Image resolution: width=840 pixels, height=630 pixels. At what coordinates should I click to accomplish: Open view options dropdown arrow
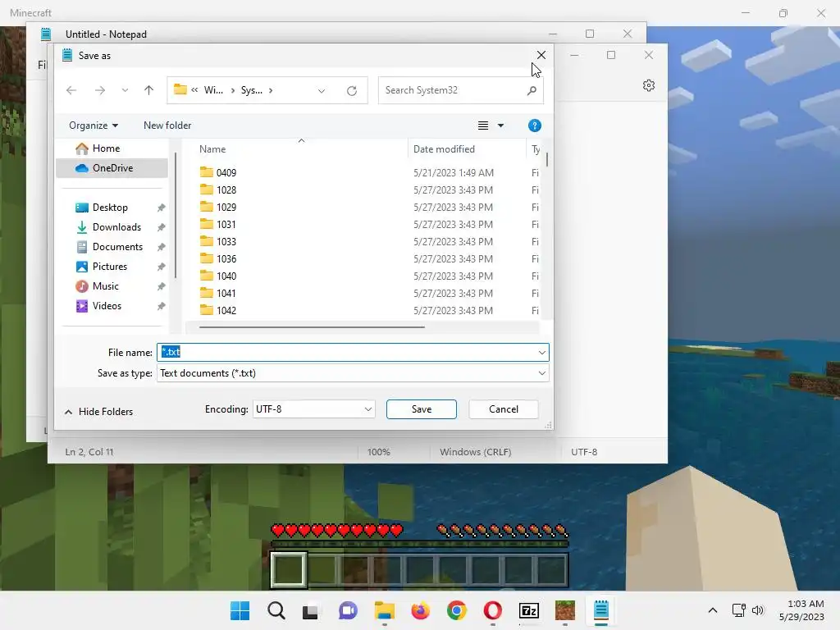click(x=500, y=126)
